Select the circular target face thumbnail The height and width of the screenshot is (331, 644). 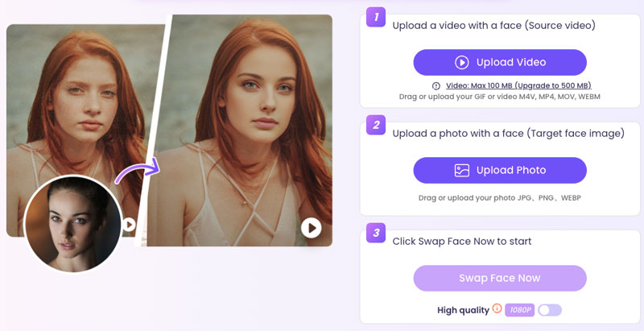(73, 224)
